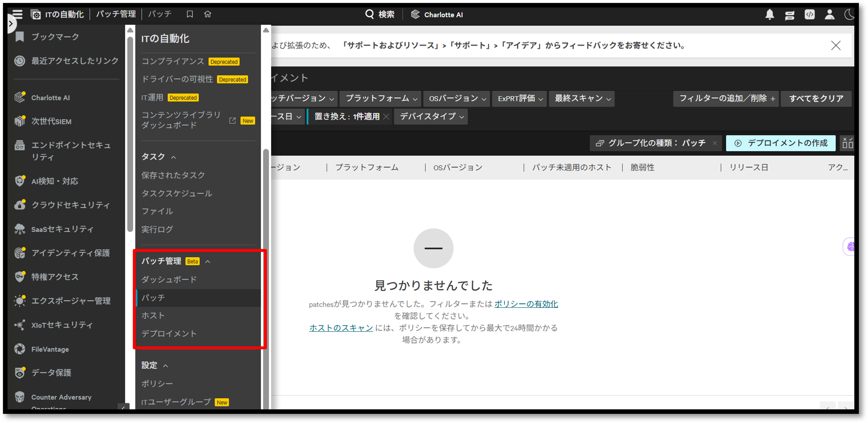Image resolution: width=868 pixels, height=423 pixels.
Task: Sort by パッチ未適用のホスト column
Action: point(572,168)
